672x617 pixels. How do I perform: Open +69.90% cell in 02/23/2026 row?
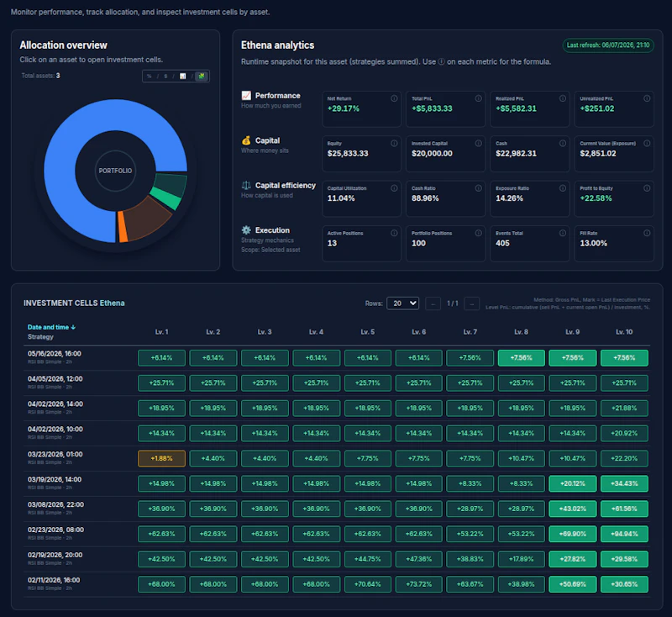(x=573, y=534)
